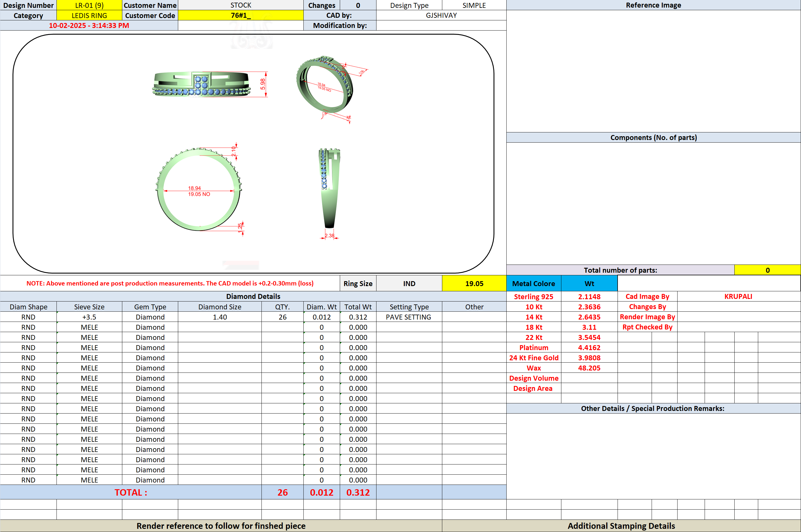Click the first-row Diam. Wt 0.012 cell
801x532 pixels.
321,317
